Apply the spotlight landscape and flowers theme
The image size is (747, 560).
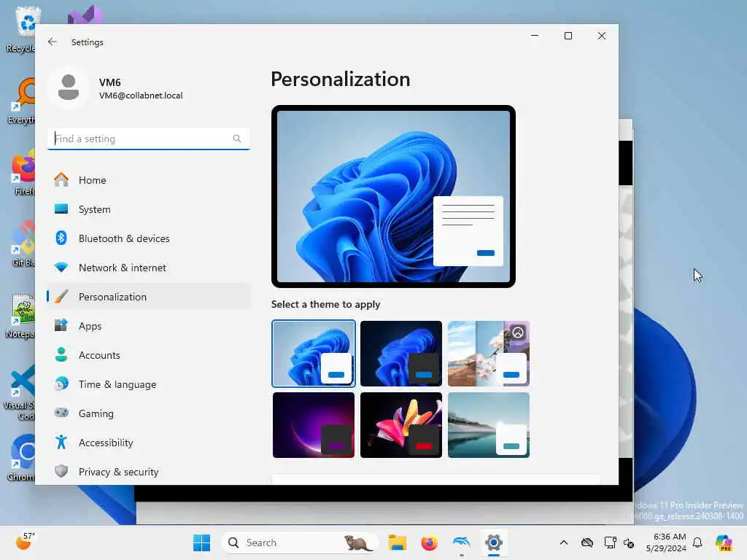[x=489, y=354]
